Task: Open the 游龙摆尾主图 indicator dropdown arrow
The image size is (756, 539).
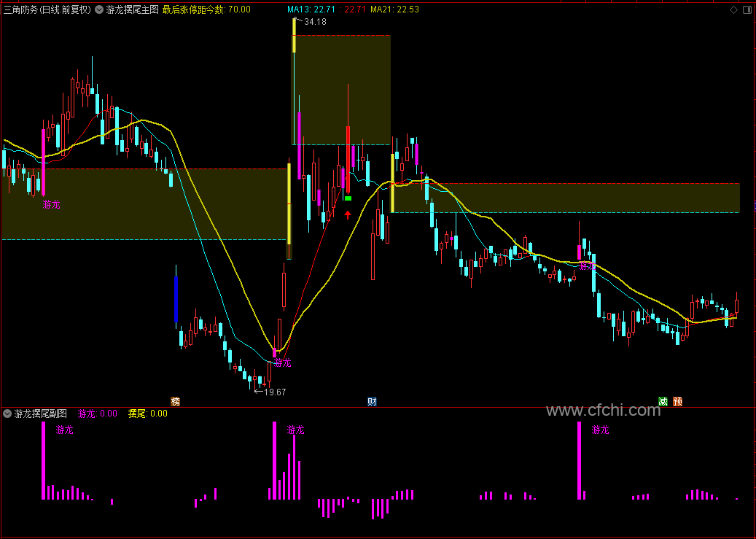Action: tap(99, 9)
